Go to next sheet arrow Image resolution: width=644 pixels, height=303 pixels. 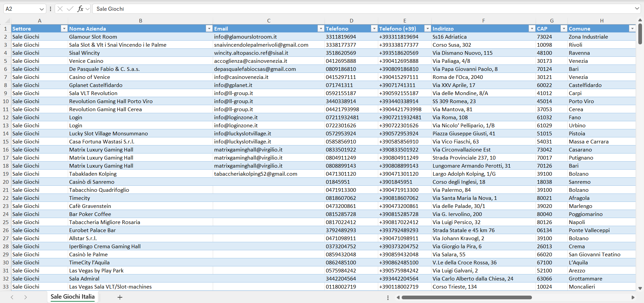[x=26, y=297]
